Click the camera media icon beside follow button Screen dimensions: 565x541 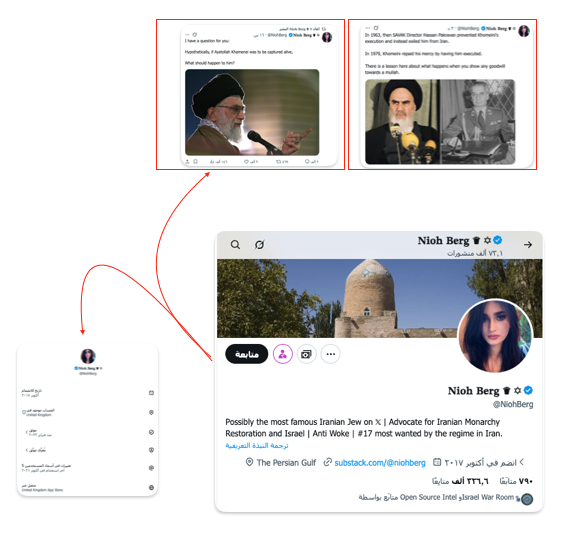pos(307,354)
